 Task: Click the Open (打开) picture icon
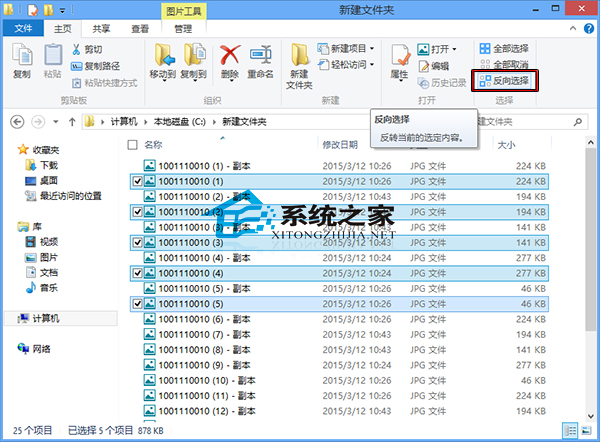(423, 49)
